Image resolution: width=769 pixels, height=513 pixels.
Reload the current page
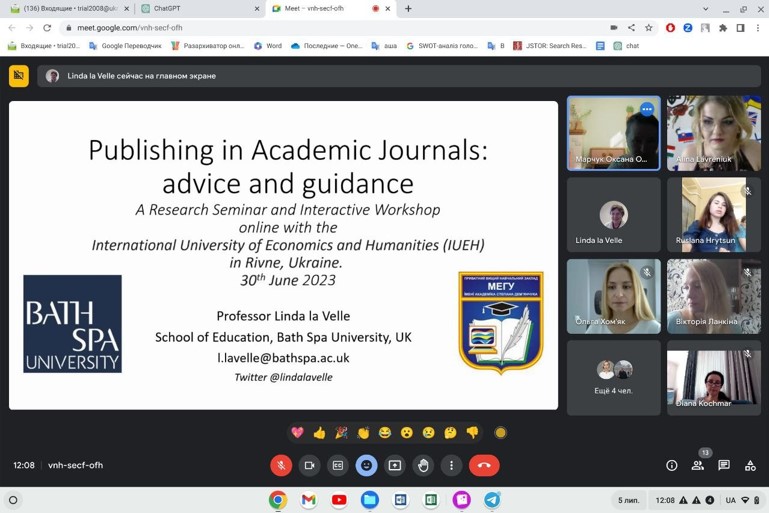tap(47, 28)
